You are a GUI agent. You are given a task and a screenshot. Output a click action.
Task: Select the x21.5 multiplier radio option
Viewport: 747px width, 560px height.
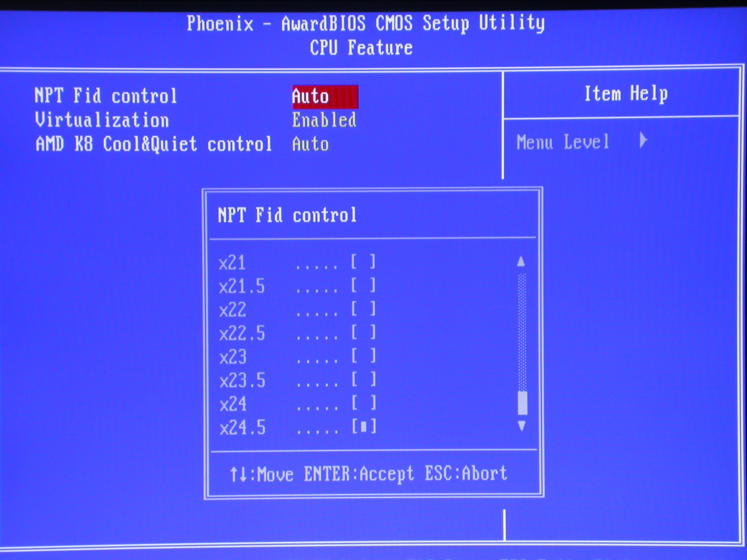click(363, 285)
